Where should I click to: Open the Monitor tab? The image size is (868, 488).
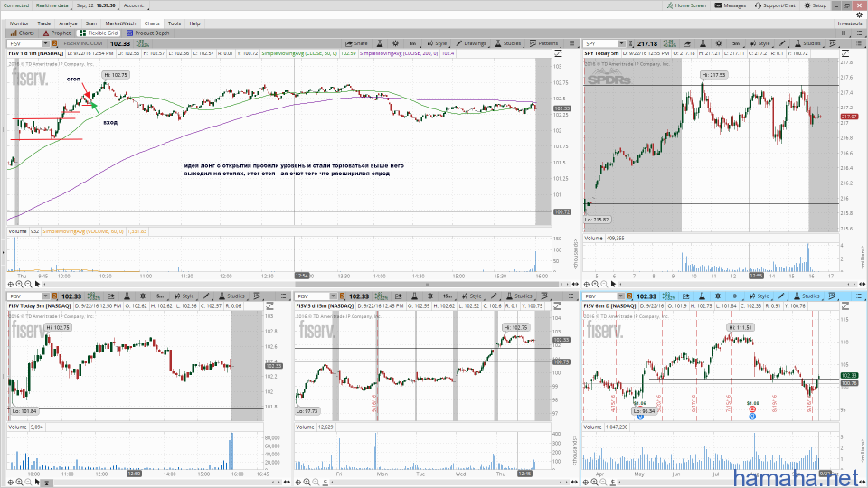[19, 23]
